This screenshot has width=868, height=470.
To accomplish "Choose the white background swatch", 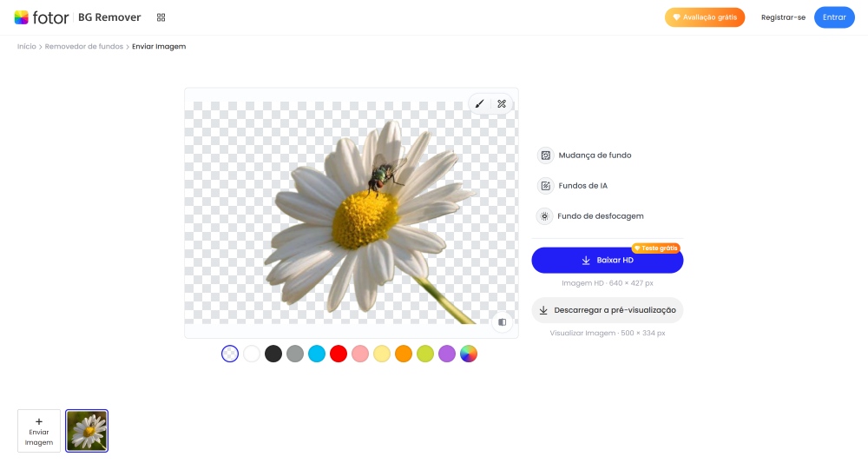I will [252, 354].
